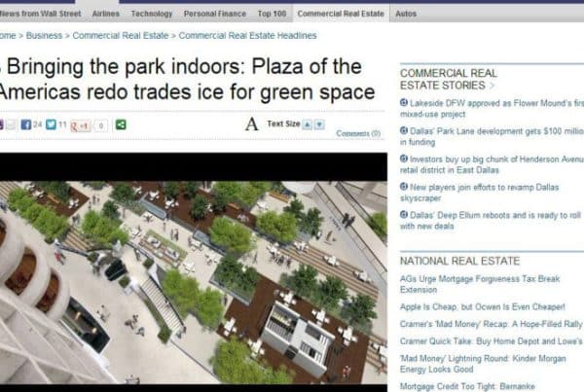Click Business in the breadcrumb
The image size is (584, 392).
click(46, 36)
